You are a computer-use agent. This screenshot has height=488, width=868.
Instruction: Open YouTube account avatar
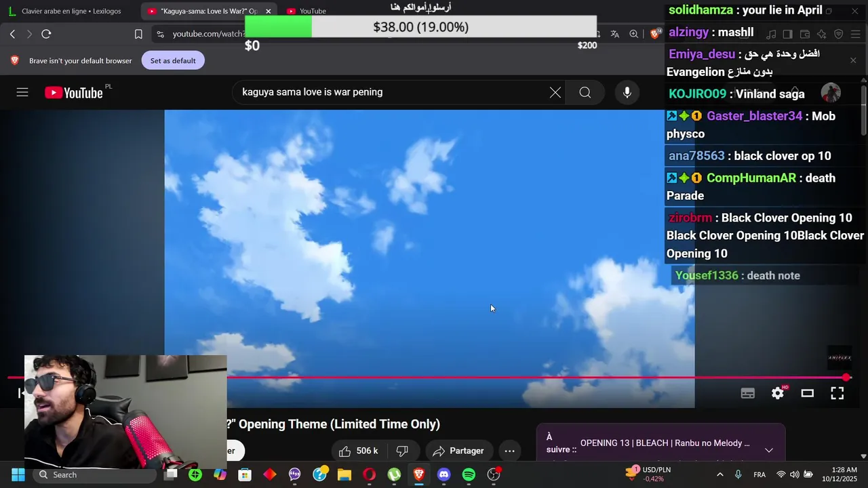[x=831, y=92]
